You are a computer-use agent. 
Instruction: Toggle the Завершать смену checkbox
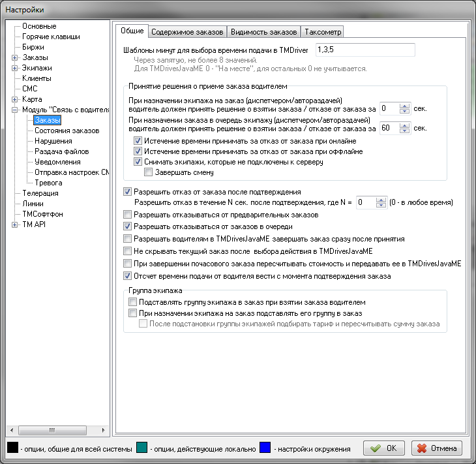148,172
